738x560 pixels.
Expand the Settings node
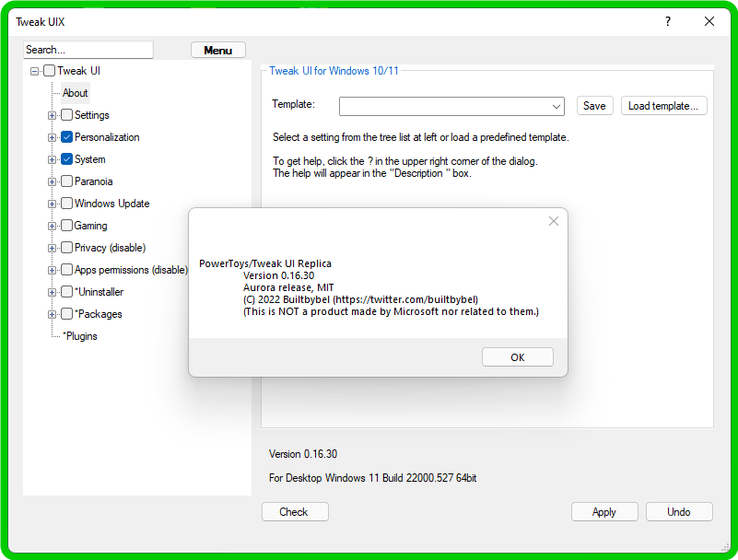point(52,115)
